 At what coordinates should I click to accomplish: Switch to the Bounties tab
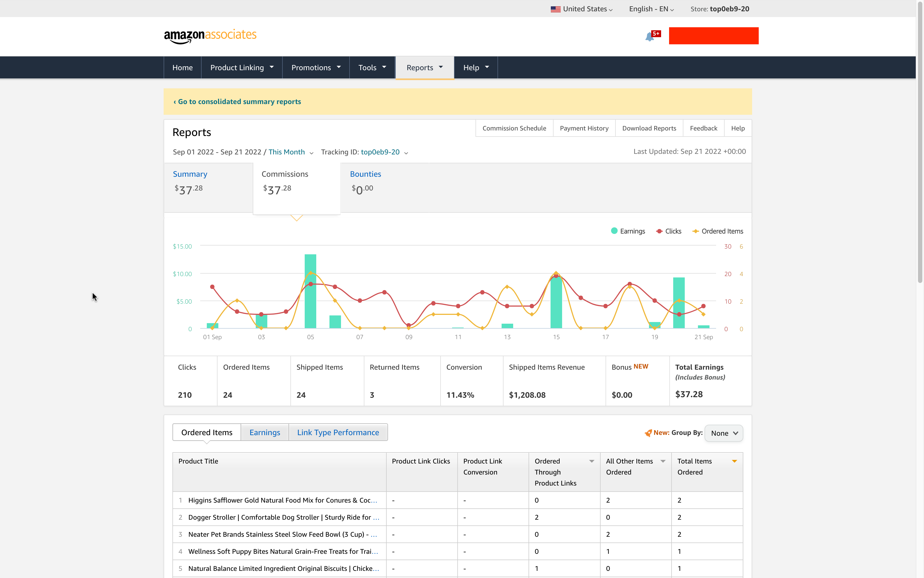384,187
